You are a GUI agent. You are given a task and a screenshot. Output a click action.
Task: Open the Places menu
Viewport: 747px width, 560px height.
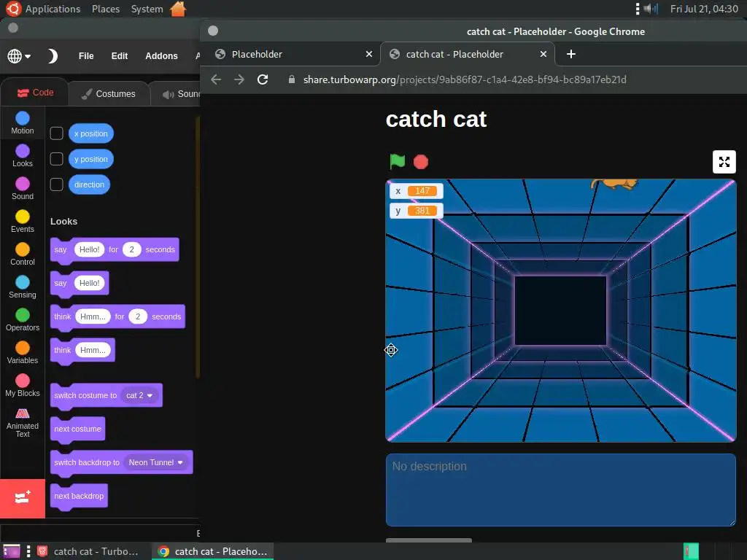click(106, 9)
